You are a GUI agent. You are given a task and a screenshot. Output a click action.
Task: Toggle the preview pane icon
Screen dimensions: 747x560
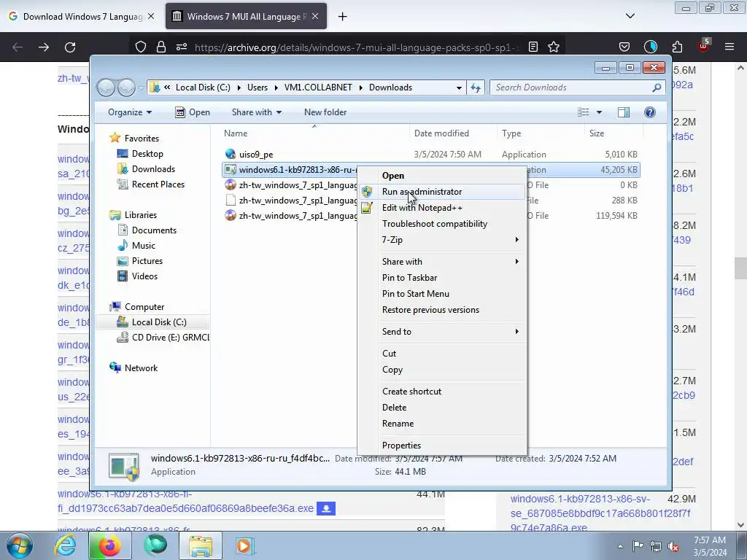coord(623,112)
